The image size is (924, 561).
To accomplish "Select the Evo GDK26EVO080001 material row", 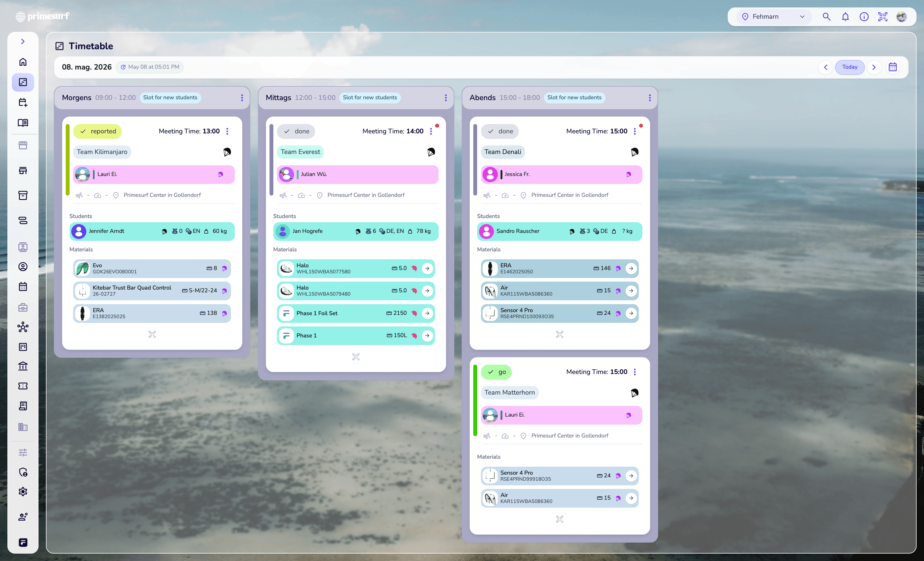I will coord(152,268).
